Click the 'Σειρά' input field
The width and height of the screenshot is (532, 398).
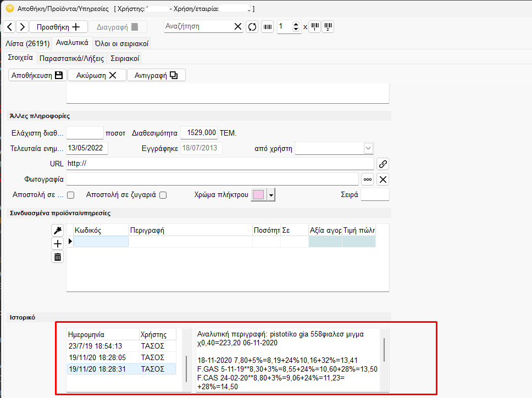[x=375, y=195]
